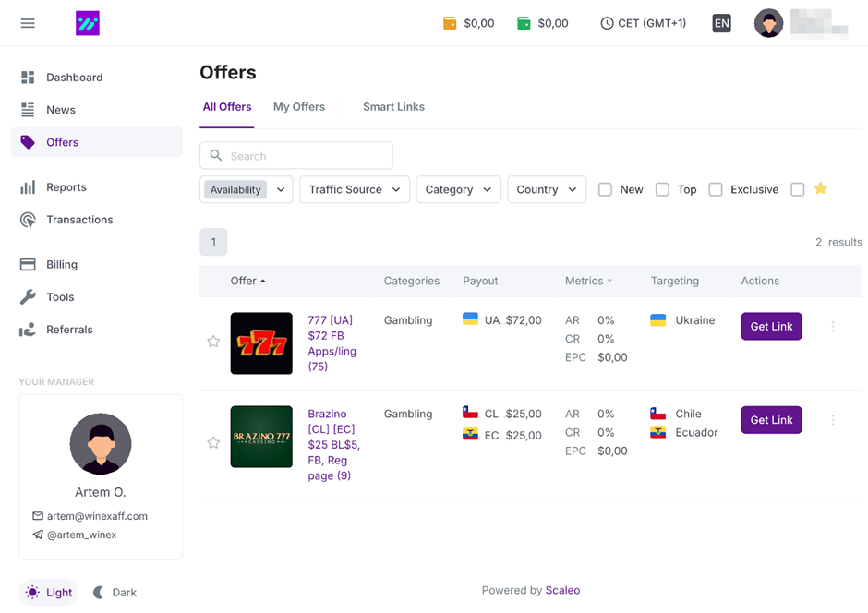Switch to the My Offers tab
868x613 pixels.
coord(298,107)
